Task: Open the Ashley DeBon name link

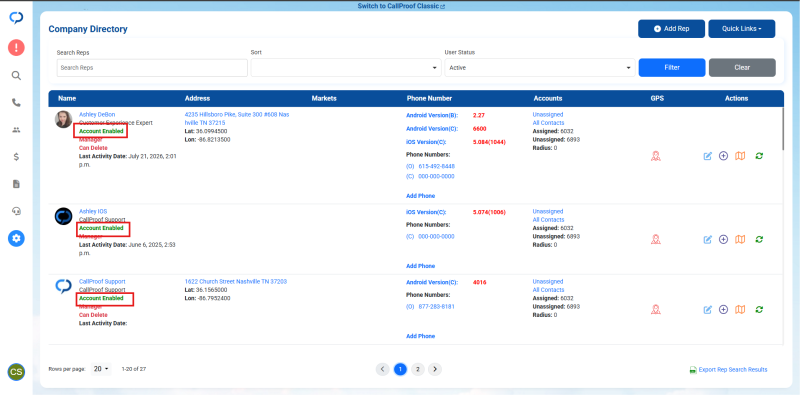Action: point(97,114)
